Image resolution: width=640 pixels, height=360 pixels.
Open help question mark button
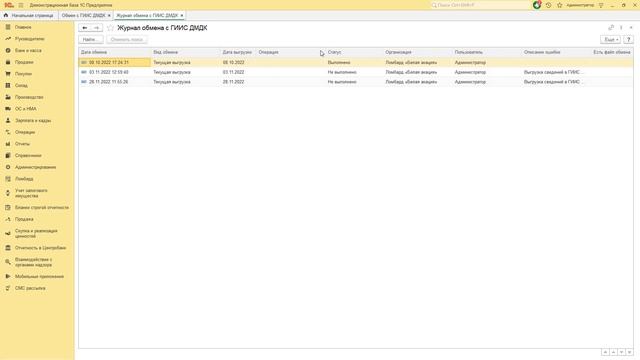629,40
